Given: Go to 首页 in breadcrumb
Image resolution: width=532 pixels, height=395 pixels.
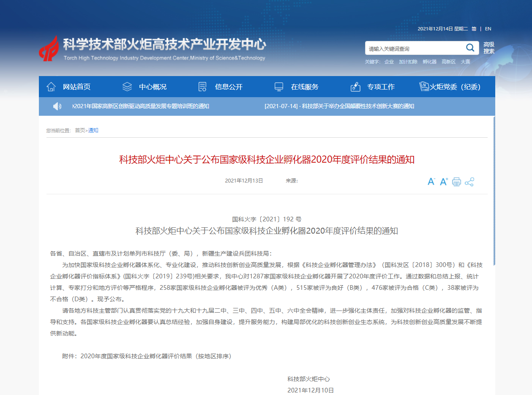Looking at the screenshot, I should [80, 131].
